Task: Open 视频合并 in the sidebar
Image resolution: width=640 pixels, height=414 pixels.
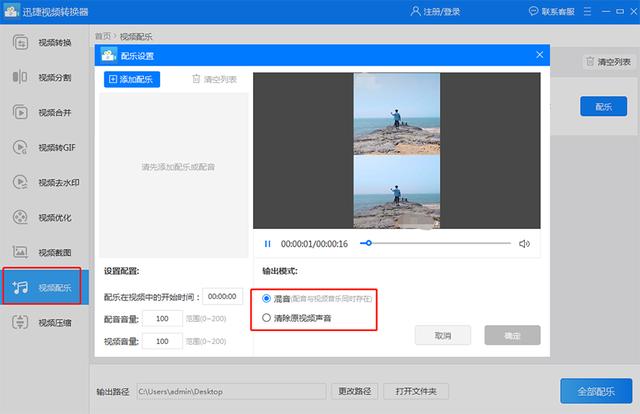Action: click(44, 112)
